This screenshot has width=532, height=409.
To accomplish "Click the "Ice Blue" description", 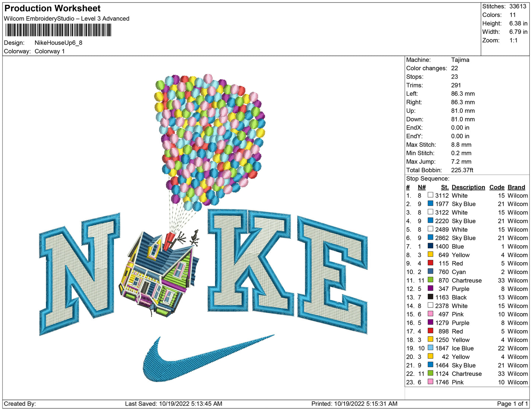I will (x=463, y=348).
